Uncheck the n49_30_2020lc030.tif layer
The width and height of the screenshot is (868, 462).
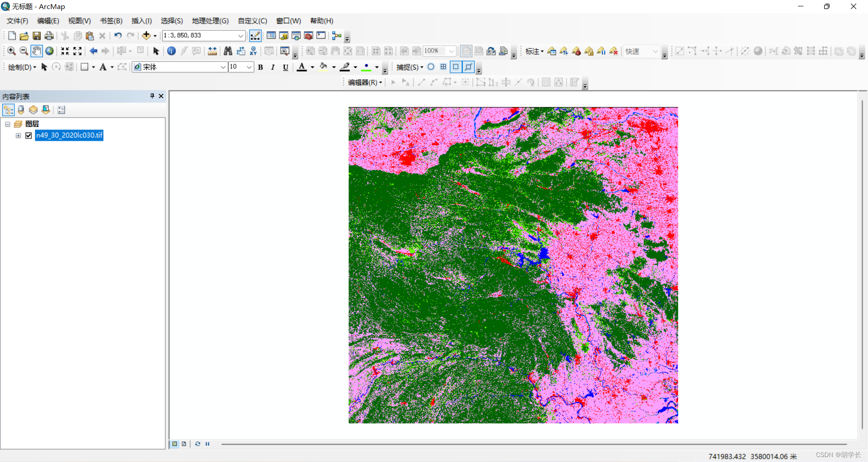(28, 135)
